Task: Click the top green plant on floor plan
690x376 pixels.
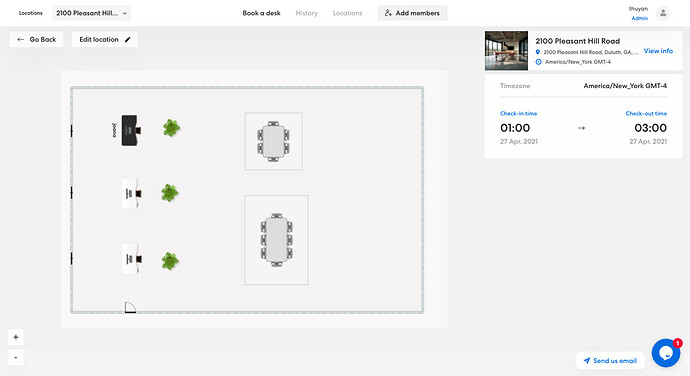Action: pos(171,128)
